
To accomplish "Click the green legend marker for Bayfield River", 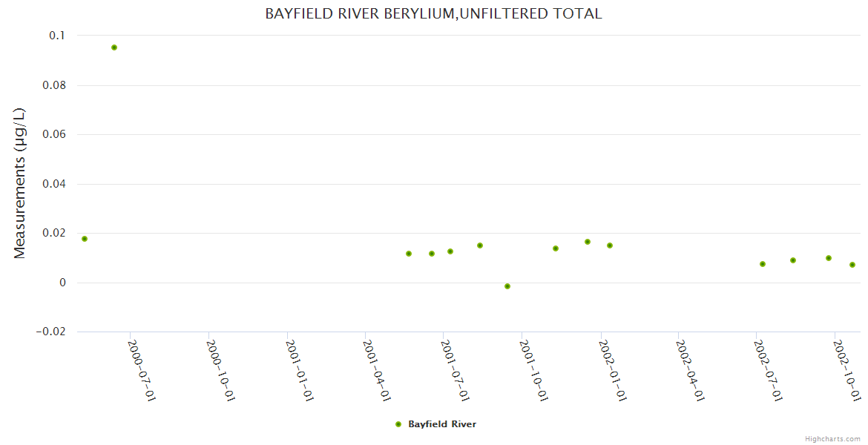I will coord(398,424).
